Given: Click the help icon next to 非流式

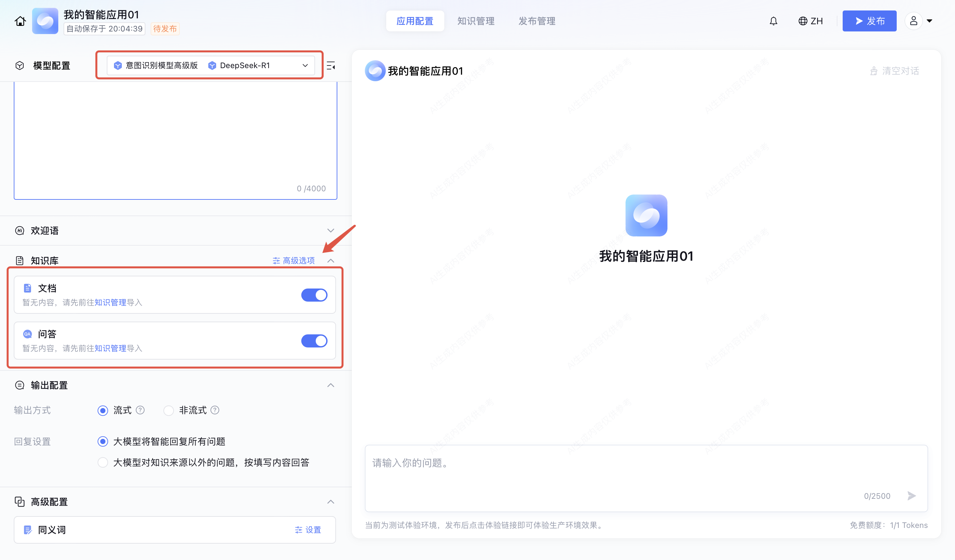Looking at the screenshot, I should click(x=215, y=410).
